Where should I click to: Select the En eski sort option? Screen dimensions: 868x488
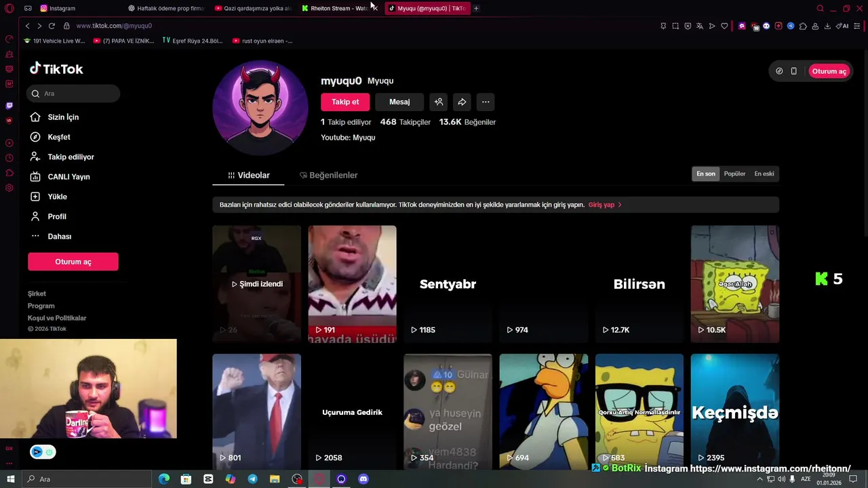(764, 174)
